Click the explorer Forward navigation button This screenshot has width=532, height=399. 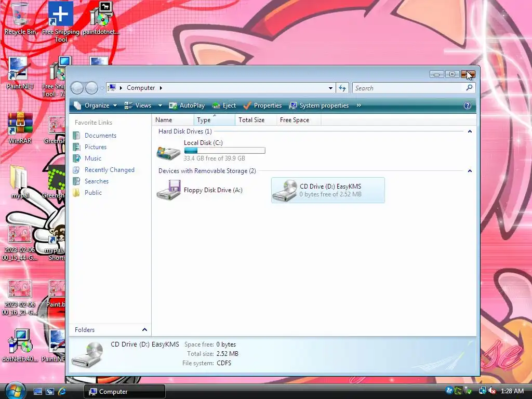[x=91, y=88]
